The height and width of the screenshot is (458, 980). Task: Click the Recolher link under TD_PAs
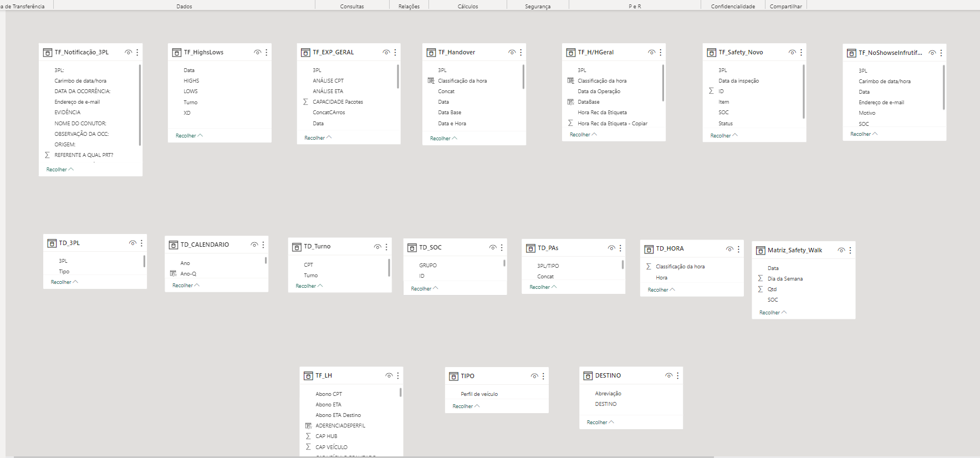click(543, 287)
